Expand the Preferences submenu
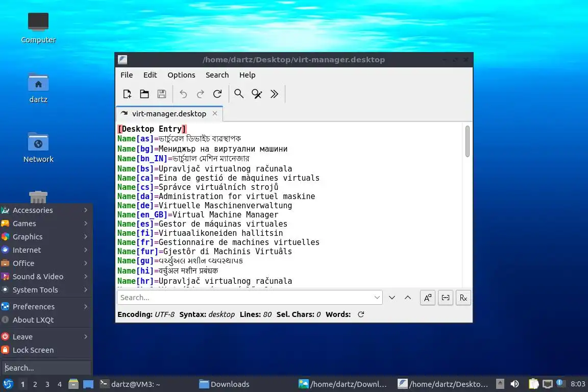This screenshot has height=392, width=588. [x=46, y=306]
